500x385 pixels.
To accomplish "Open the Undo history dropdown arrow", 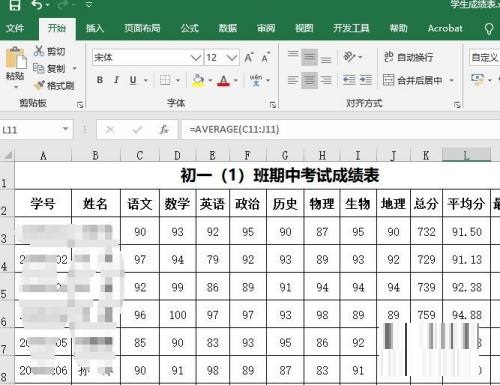I will tap(48, 5).
